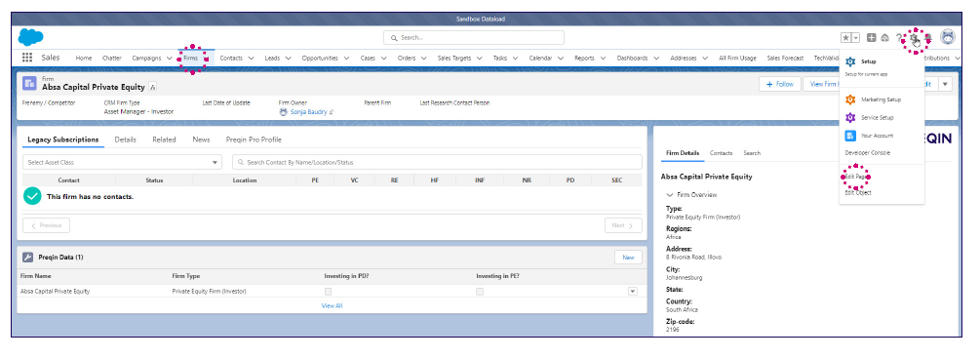Toggle the Investing in PD? checkbox

[x=328, y=292]
